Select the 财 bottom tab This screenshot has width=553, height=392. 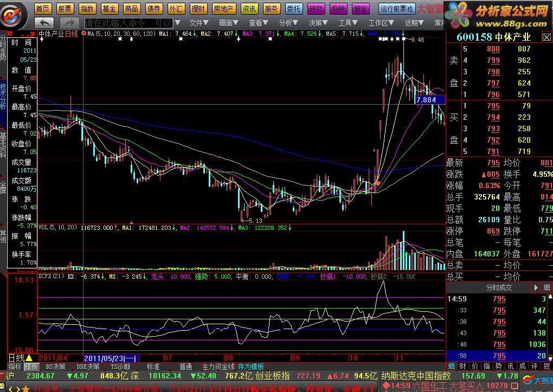tap(462, 366)
